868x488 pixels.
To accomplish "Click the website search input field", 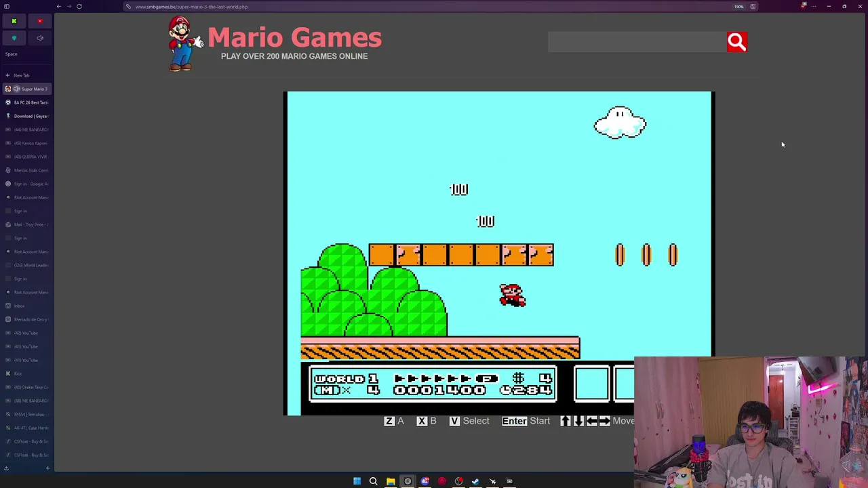I will [x=637, y=42].
